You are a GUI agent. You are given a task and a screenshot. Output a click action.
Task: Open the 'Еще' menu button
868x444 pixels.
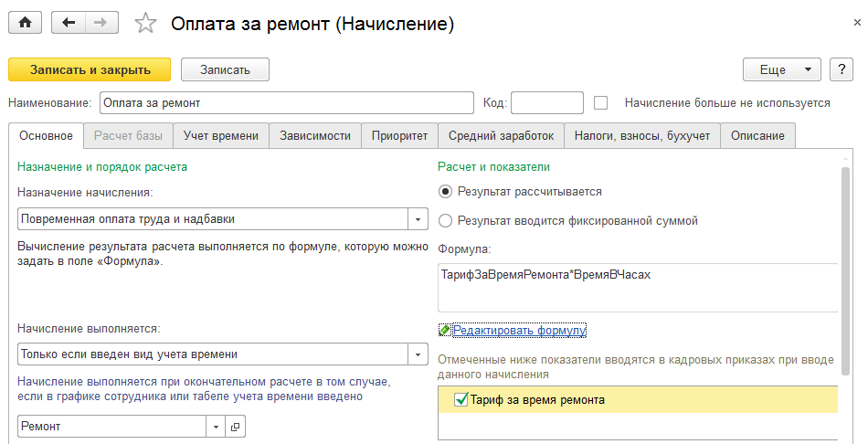click(x=782, y=69)
